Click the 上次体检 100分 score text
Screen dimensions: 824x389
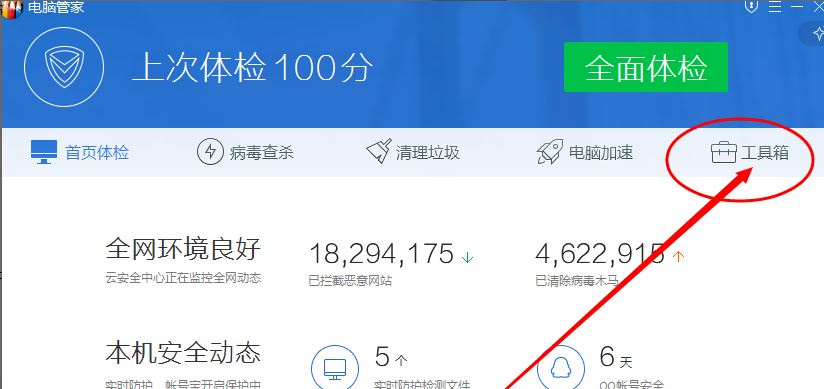pyautogui.click(x=252, y=67)
